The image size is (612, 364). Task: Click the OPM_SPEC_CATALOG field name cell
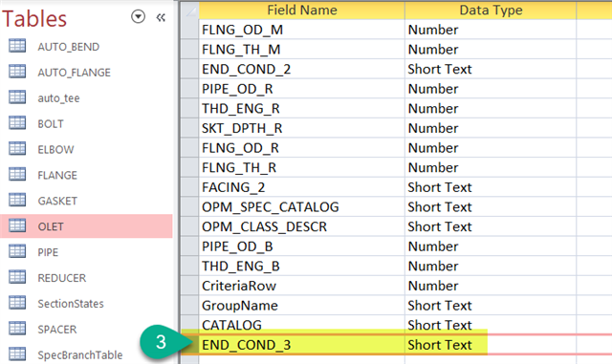click(x=302, y=206)
